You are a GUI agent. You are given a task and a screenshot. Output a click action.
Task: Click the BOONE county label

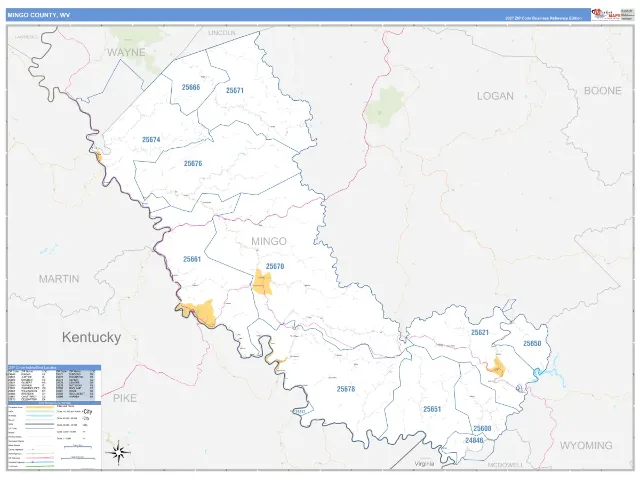(602, 91)
